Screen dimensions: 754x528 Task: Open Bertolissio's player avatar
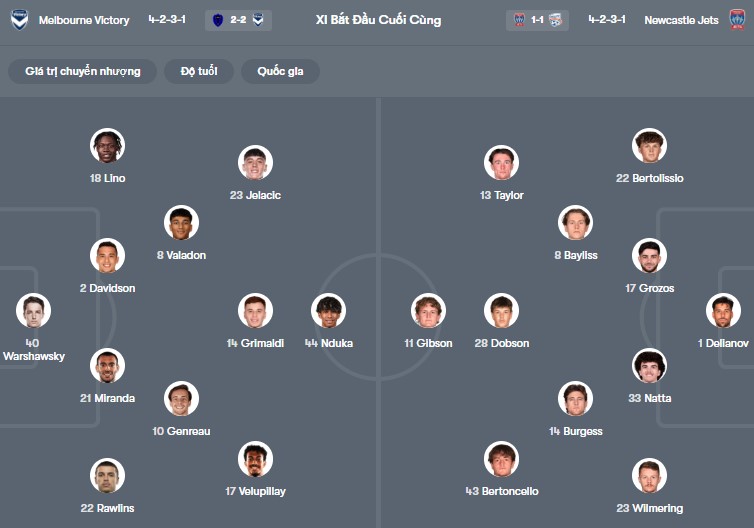(x=649, y=146)
